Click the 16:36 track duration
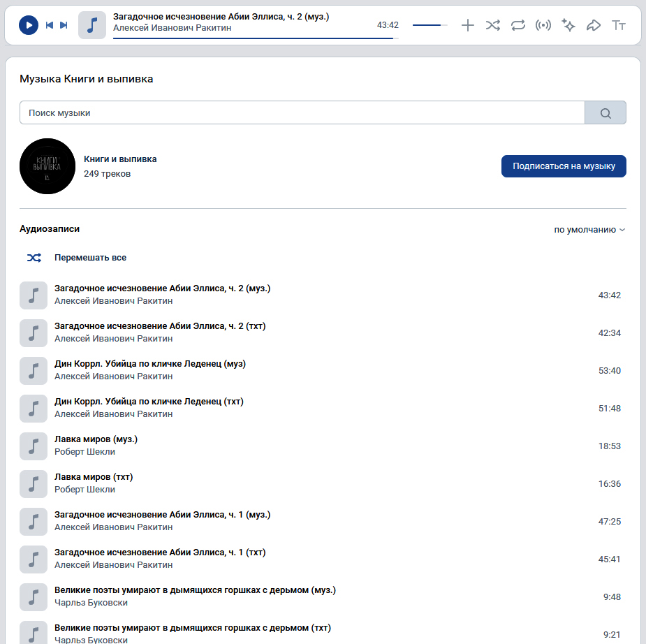 point(609,484)
